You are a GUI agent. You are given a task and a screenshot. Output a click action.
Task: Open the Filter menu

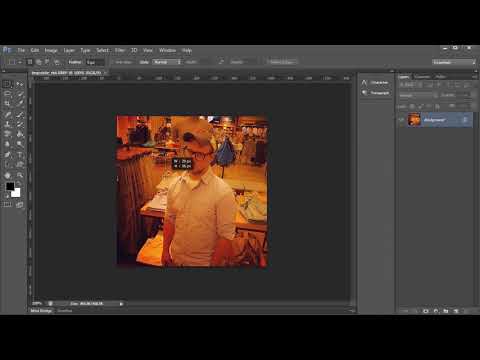coord(120,50)
